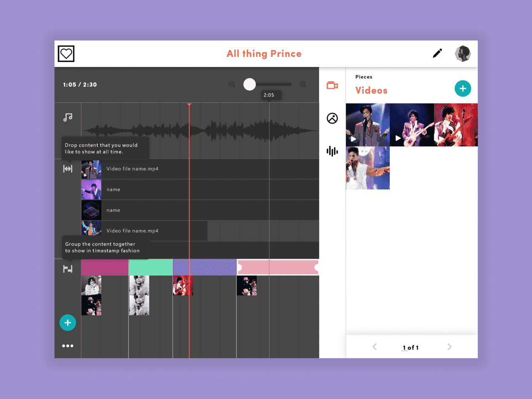The height and width of the screenshot is (399, 532).
Task: Click the zoom out magnifier icon
Action: click(232, 84)
